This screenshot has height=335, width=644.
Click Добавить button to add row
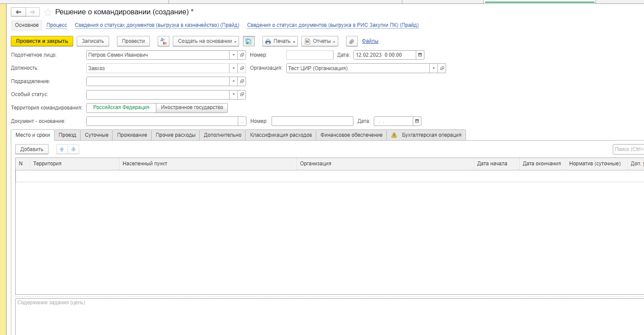(x=32, y=149)
